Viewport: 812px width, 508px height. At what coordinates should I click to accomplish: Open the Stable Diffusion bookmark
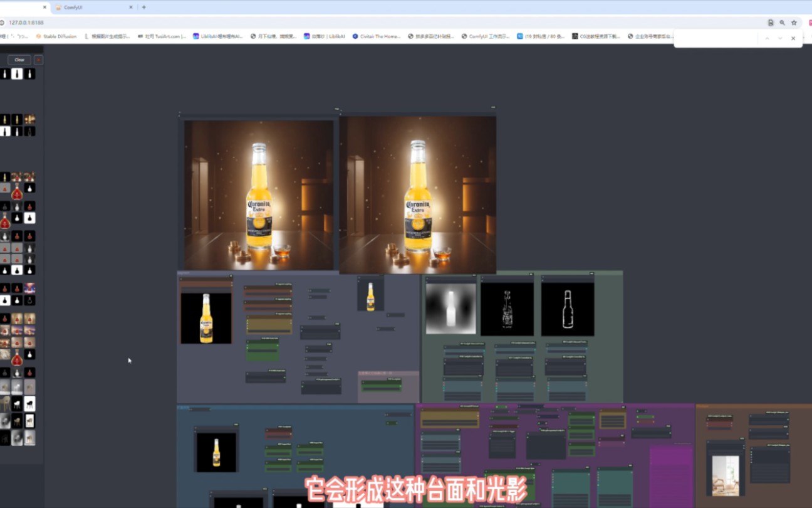[x=56, y=36]
